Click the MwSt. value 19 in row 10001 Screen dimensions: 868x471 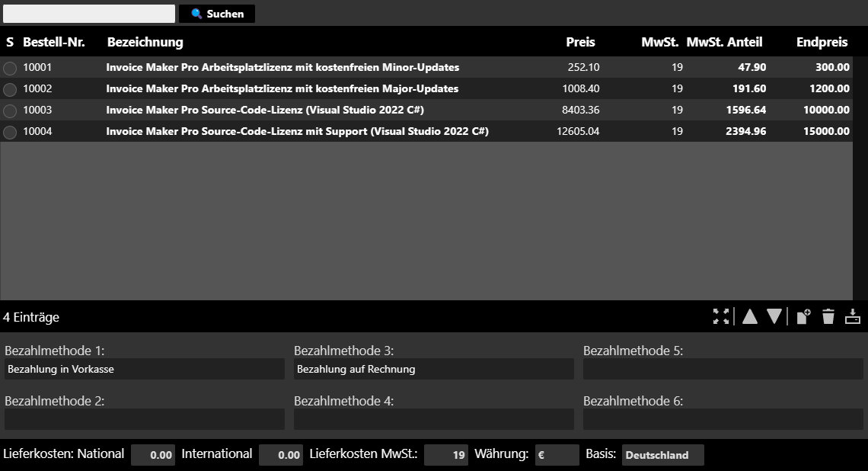pos(677,67)
